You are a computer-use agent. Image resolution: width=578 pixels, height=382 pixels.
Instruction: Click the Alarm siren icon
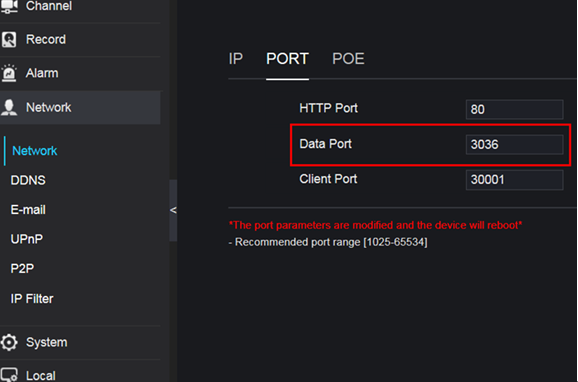9,73
